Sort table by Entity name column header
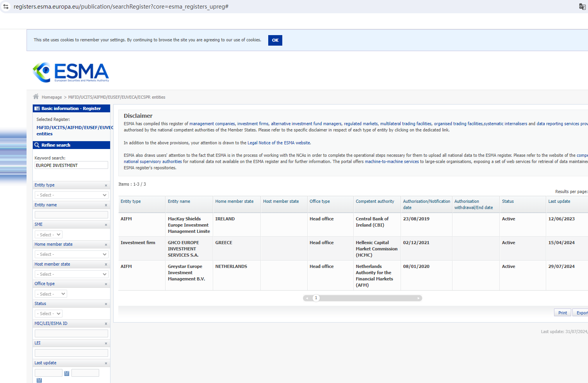The image size is (588, 383). pos(179,202)
